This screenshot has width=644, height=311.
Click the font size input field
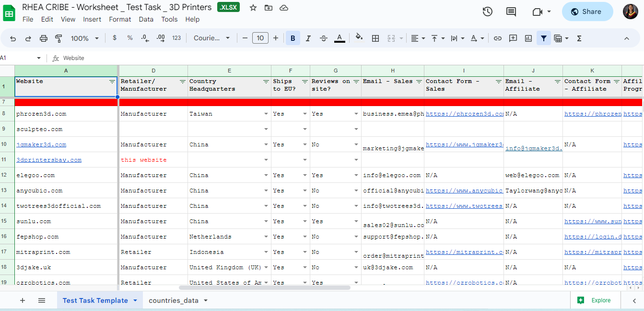pos(260,38)
